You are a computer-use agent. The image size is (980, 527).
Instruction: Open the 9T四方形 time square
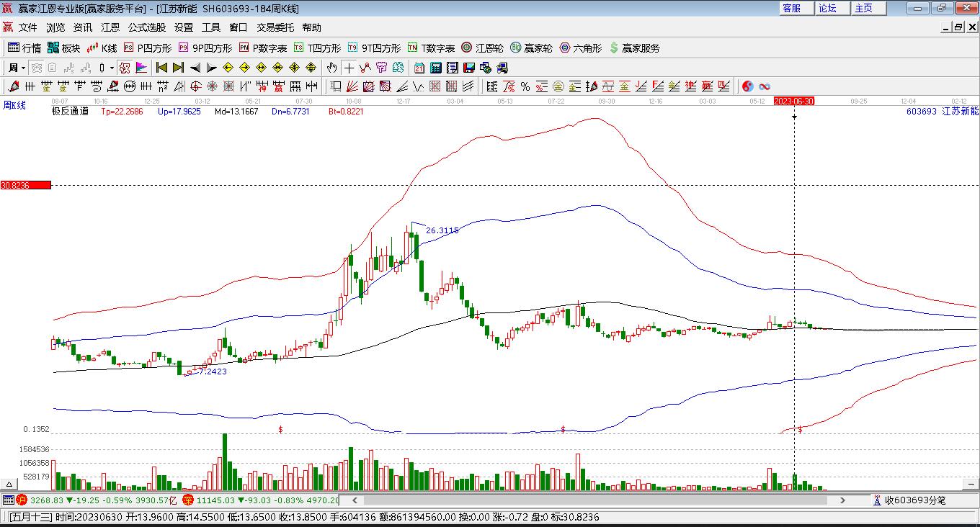(x=374, y=48)
